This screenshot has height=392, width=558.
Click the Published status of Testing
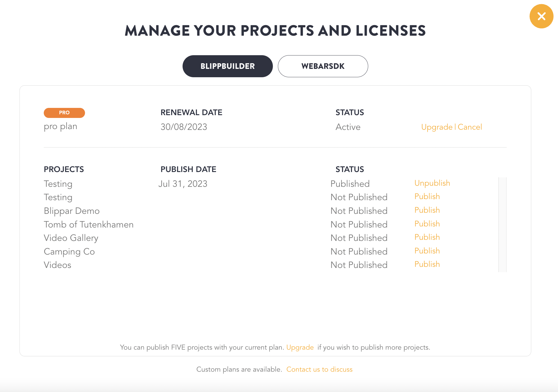point(350,184)
